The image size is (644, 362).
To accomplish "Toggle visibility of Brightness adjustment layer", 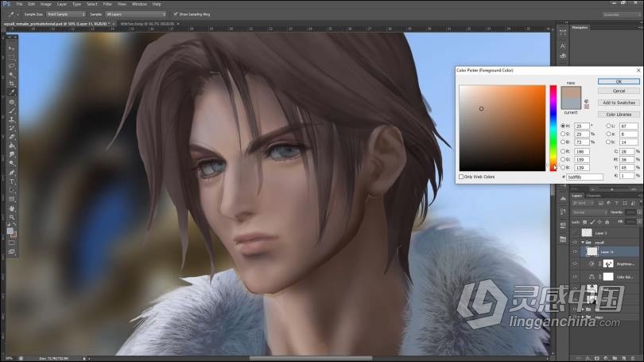I will (575, 264).
